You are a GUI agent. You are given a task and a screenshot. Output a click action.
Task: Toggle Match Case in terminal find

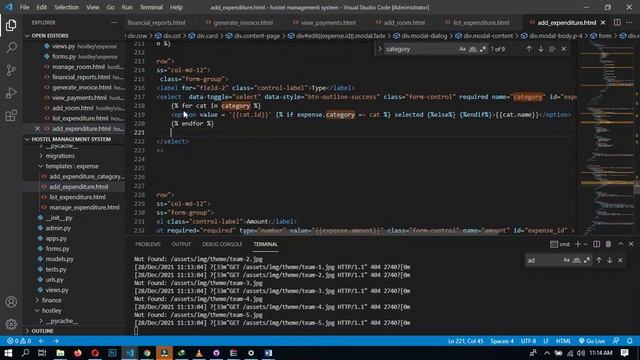coord(566,260)
